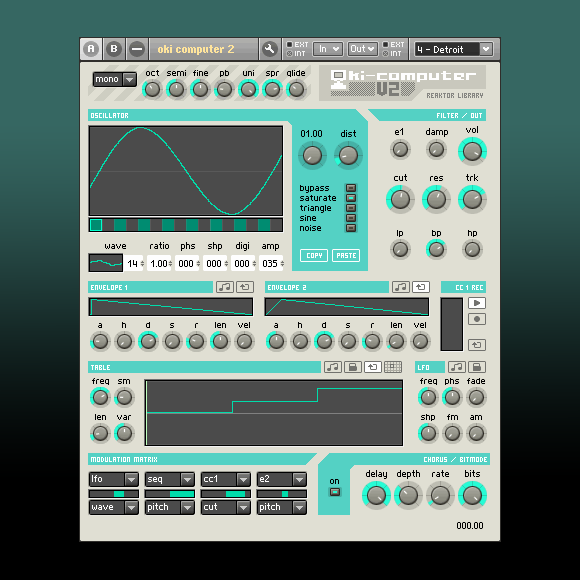
Task: Click the Table freq knob
Action: 100,397
